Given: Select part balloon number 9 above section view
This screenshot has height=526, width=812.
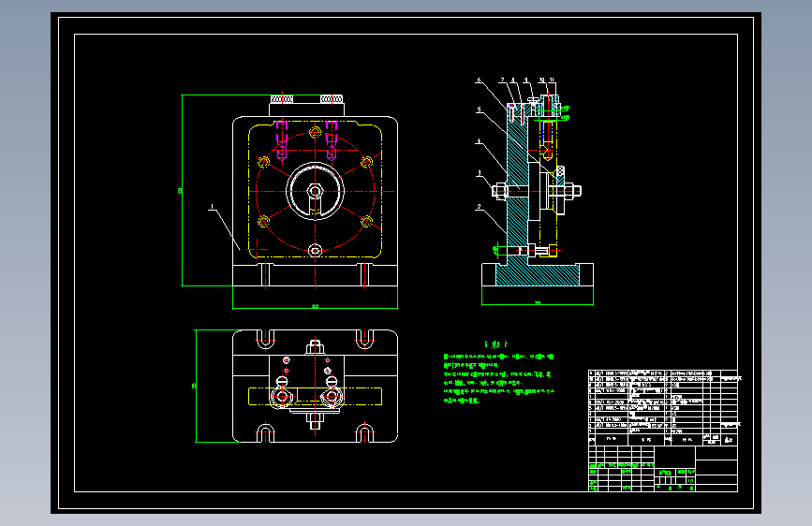Looking at the screenshot, I should [x=525, y=80].
